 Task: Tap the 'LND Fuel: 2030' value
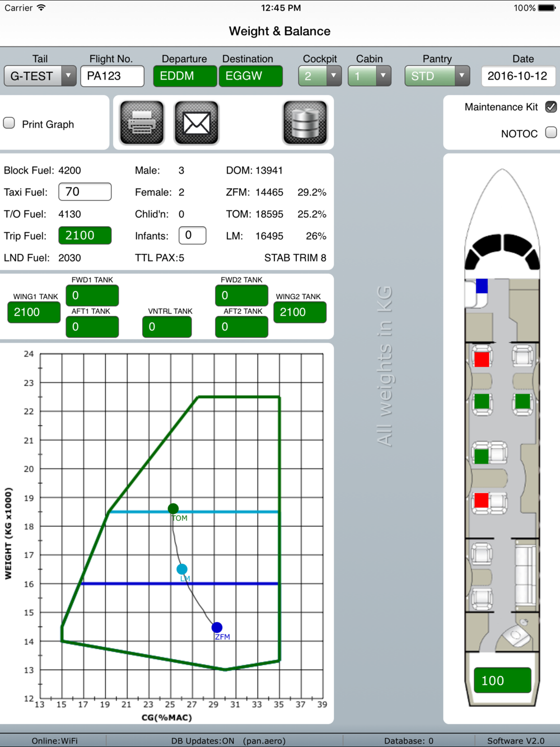pos(70,258)
